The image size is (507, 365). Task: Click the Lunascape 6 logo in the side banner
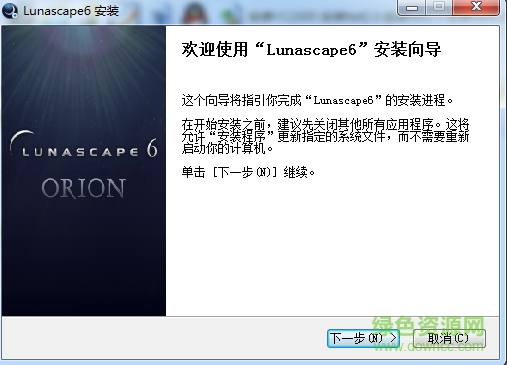pos(84,145)
